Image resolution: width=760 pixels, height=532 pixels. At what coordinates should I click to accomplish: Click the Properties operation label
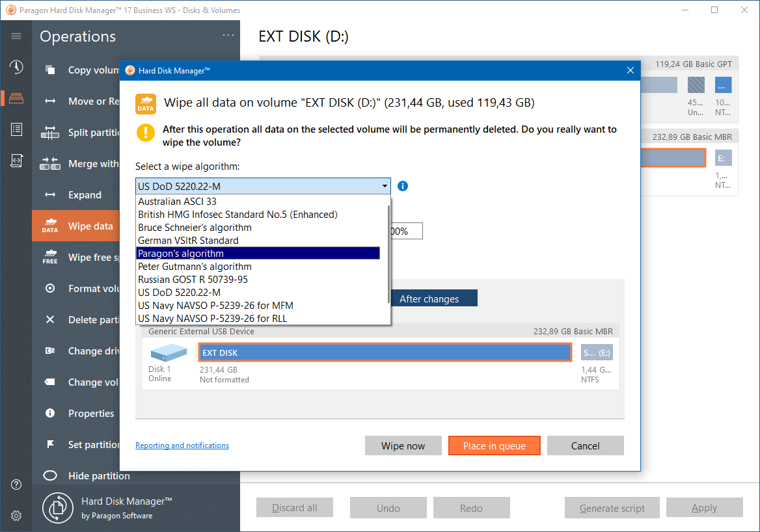pos(91,413)
